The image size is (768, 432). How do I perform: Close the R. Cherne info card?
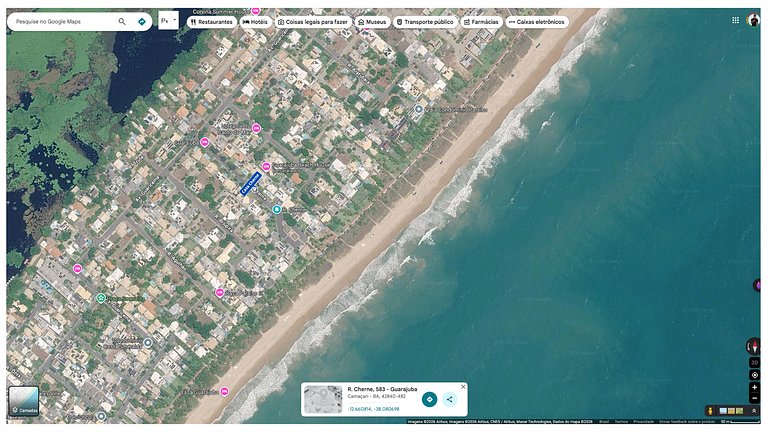[x=463, y=387]
